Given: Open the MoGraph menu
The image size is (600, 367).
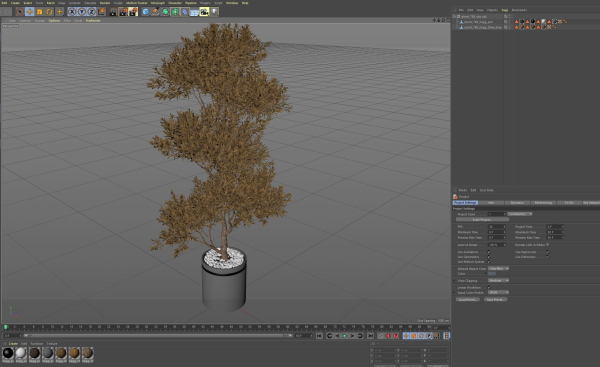Looking at the screenshot, I should click(x=158, y=3).
